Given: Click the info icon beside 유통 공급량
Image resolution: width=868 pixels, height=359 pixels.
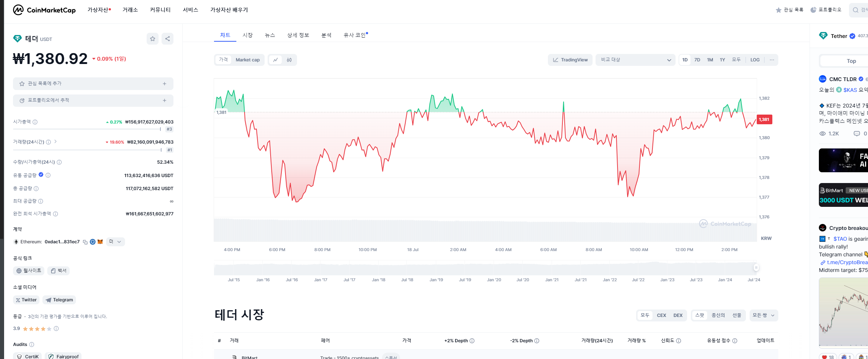Looking at the screenshot, I should click(x=48, y=175).
